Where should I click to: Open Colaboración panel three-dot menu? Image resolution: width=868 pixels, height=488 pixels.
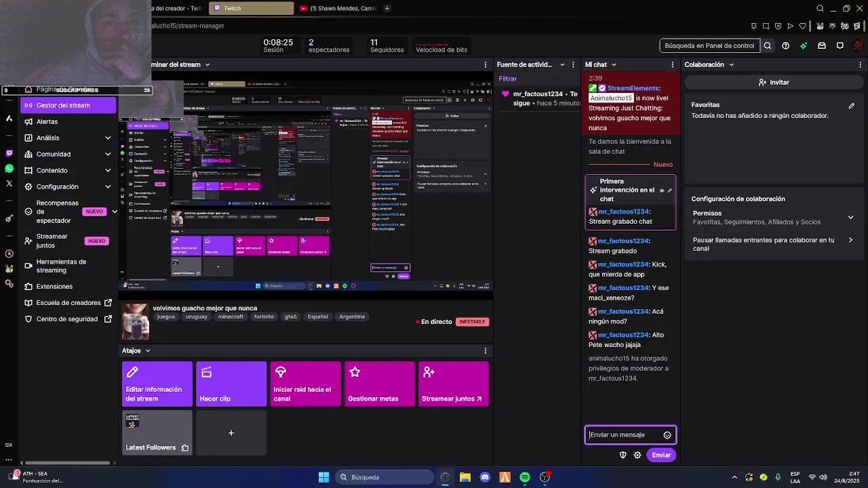(862, 64)
